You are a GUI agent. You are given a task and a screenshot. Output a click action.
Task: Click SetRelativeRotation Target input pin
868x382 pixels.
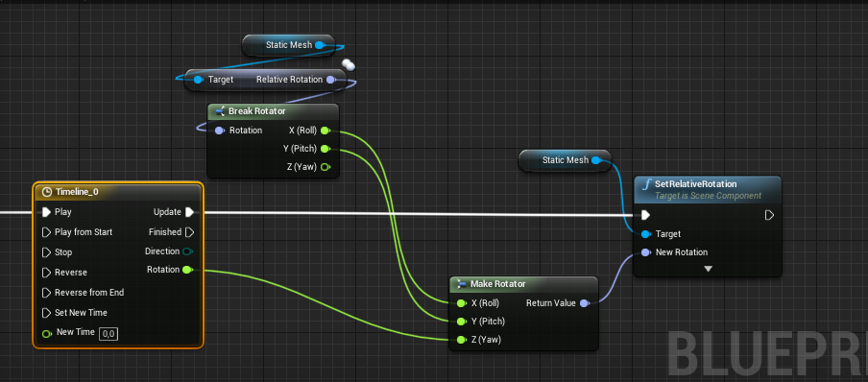[x=645, y=234]
